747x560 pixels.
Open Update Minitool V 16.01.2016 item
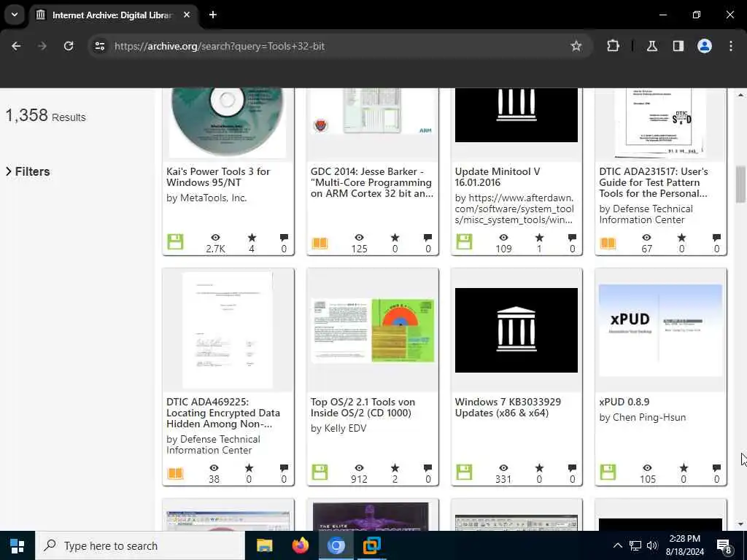[498, 177]
